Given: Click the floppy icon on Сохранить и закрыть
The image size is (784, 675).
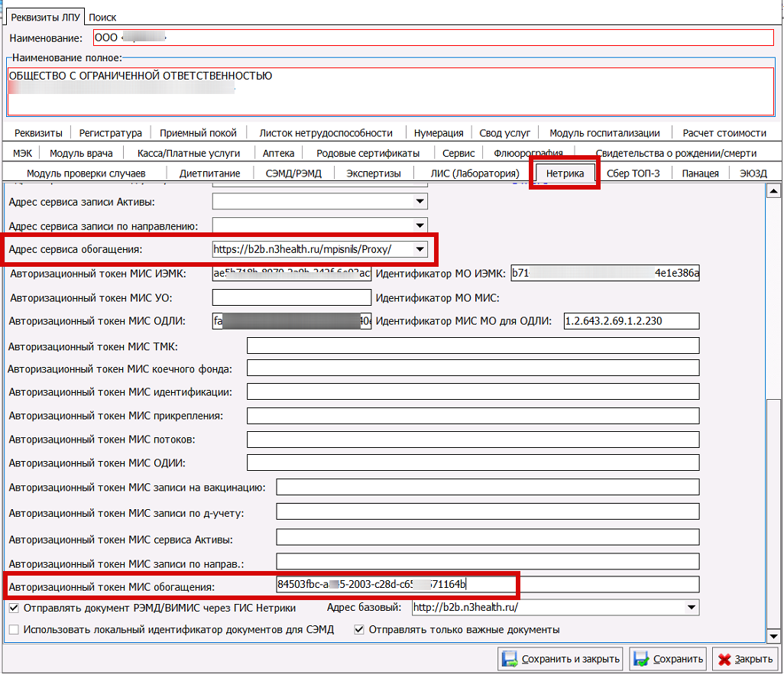Looking at the screenshot, I should pos(510,658).
